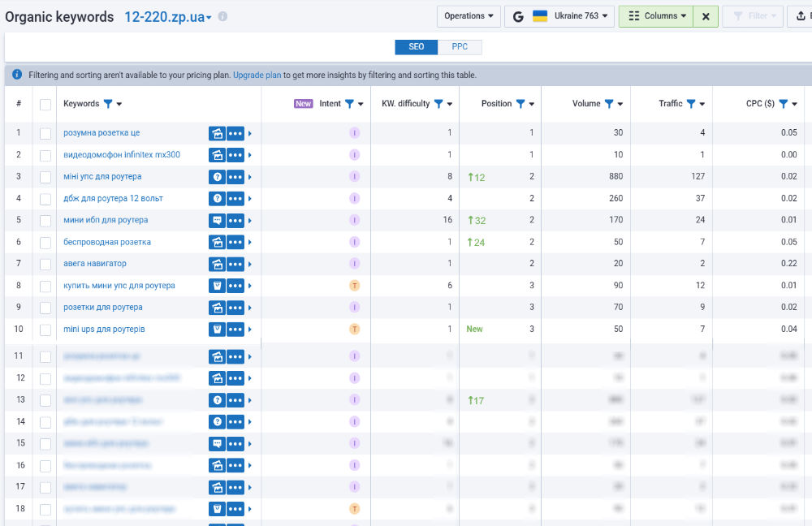Click Position column filter funnel

tap(520, 104)
